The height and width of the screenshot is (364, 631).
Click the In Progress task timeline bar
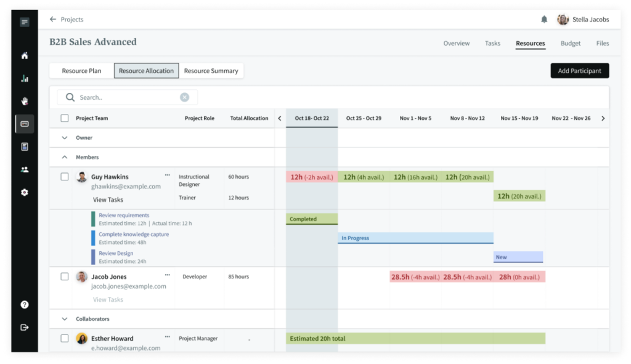(415, 238)
